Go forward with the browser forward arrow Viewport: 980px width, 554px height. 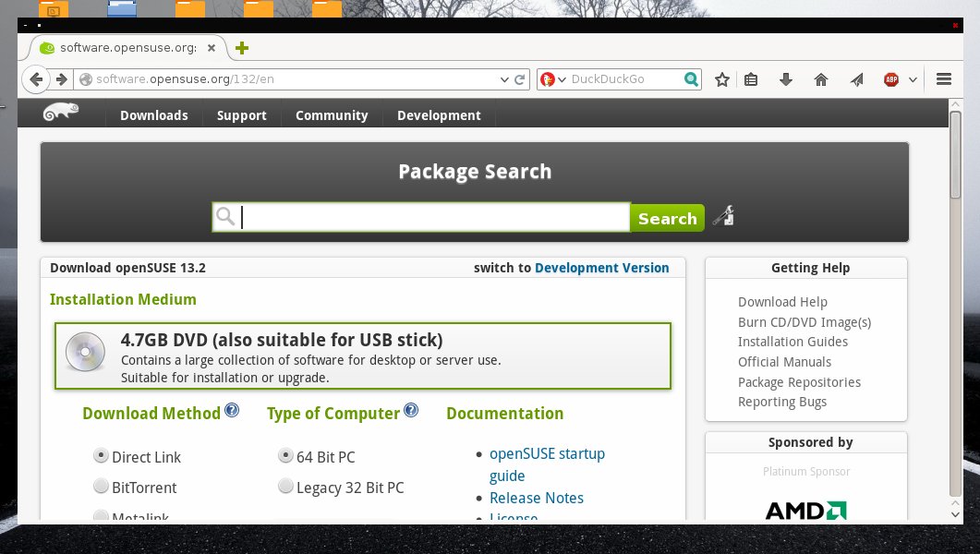click(61, 79)
